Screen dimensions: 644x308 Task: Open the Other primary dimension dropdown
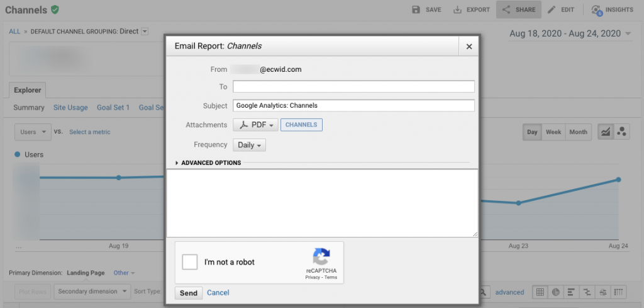(124, 273)
